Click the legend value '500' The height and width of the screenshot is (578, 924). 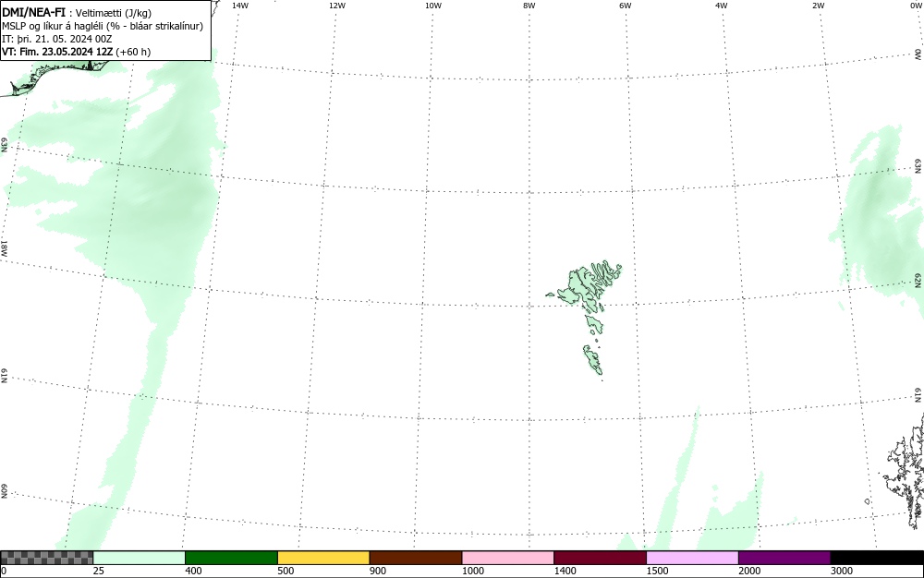(x=286, y=571)
